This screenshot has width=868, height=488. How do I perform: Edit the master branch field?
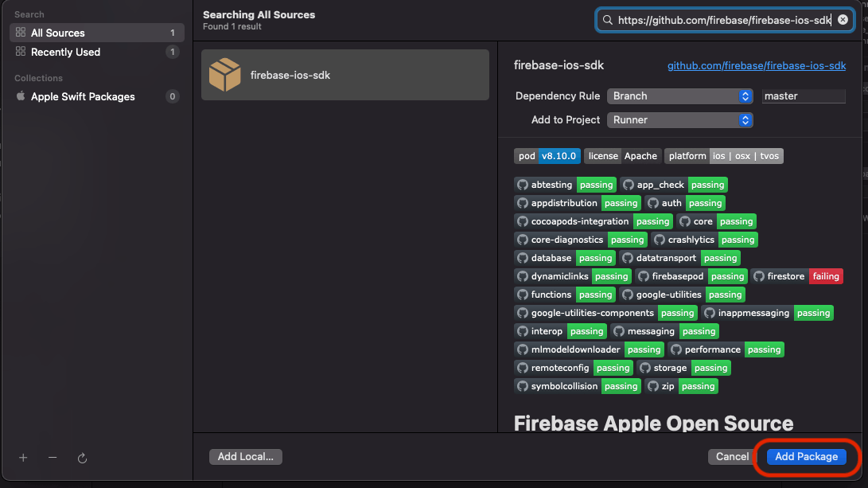click(804, 96)
